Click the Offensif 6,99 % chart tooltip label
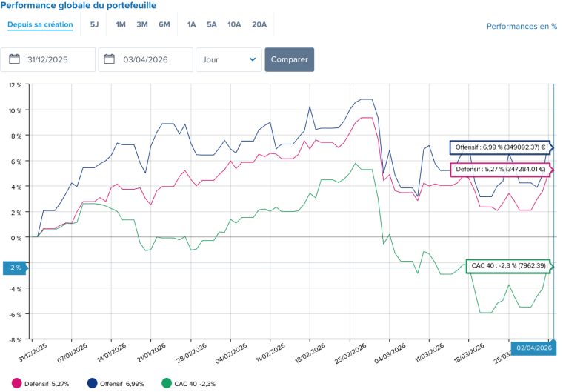Viewport: 563px width, 392px height. (500, 147)
